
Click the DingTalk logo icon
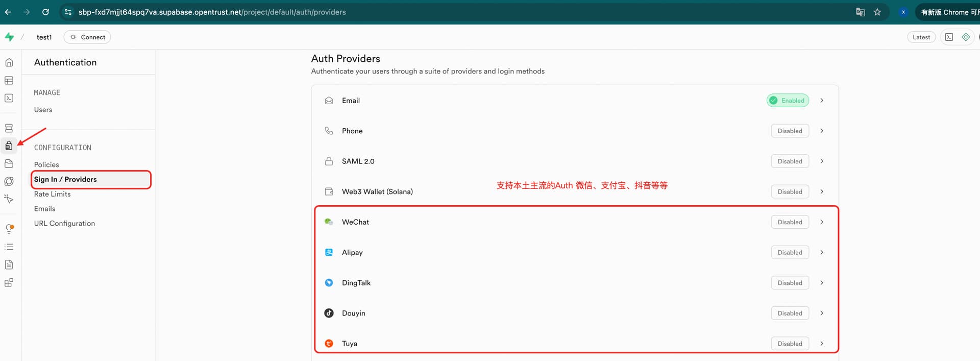[x=329, y=283]
